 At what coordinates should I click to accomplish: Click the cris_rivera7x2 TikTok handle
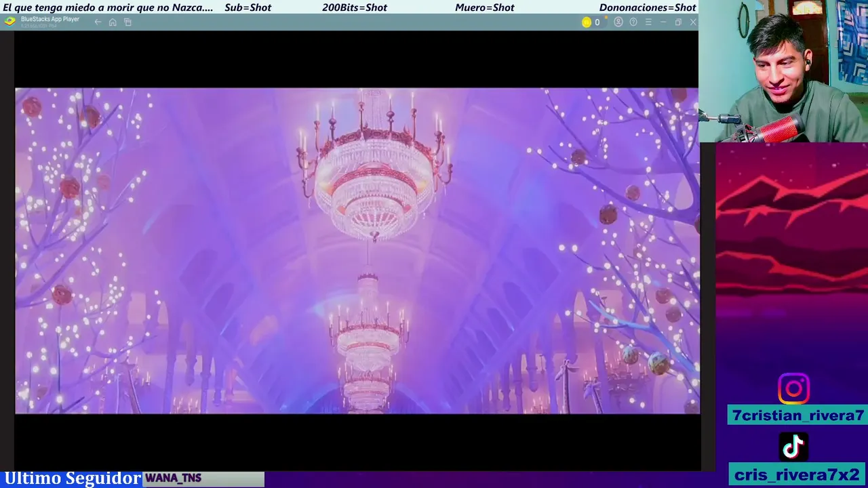[797, 475]
